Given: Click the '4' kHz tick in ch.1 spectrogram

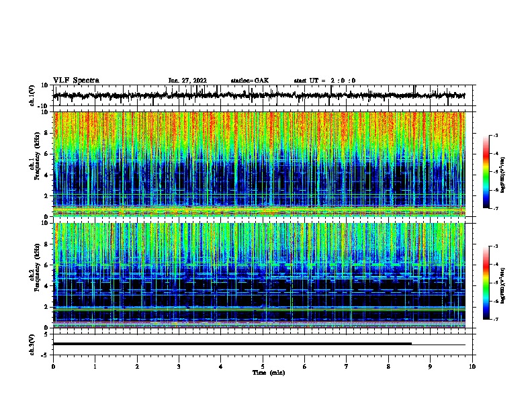Looking at the screenshot, I should tap(46, 175).
